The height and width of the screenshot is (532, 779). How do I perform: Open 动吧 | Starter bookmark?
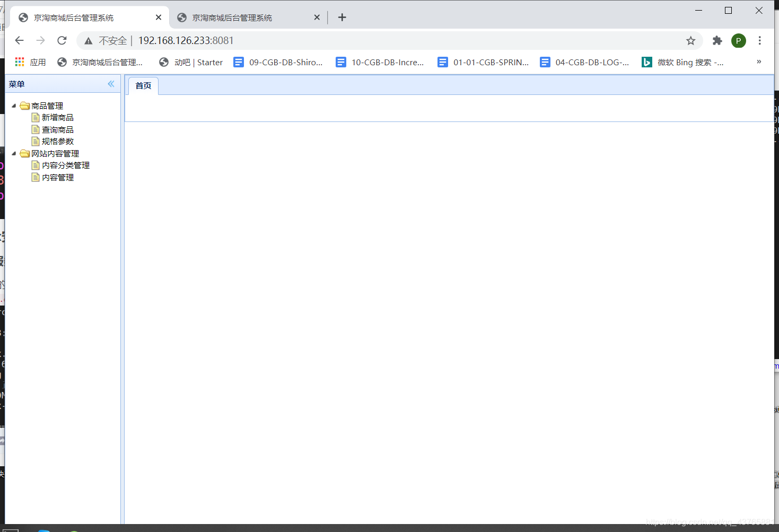(x=191, y=62)
